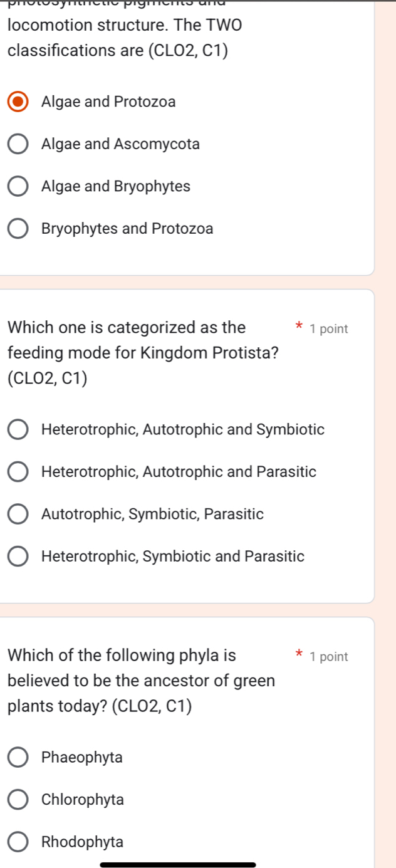This screenshot has height=868, width=396.
Task: Click the pink form background strip
Action: pyautogui.click(x=385, y=439)
